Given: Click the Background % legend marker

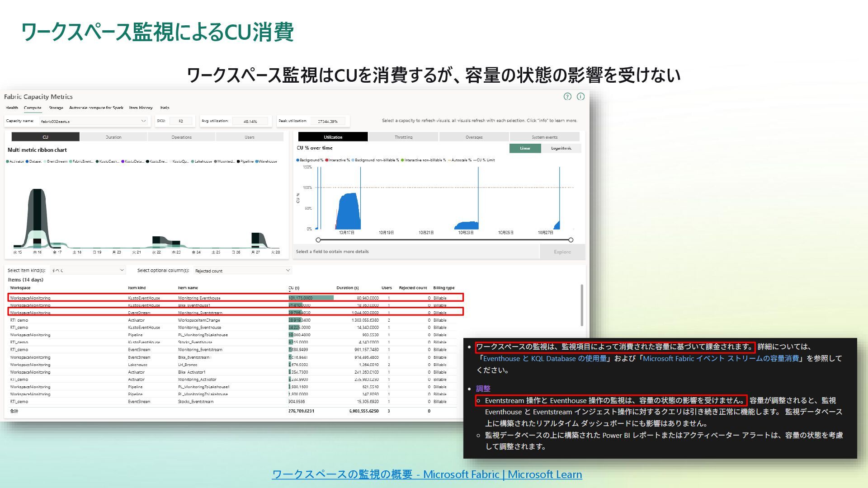Looking at the screenshot, I should (x=298, y=160).
